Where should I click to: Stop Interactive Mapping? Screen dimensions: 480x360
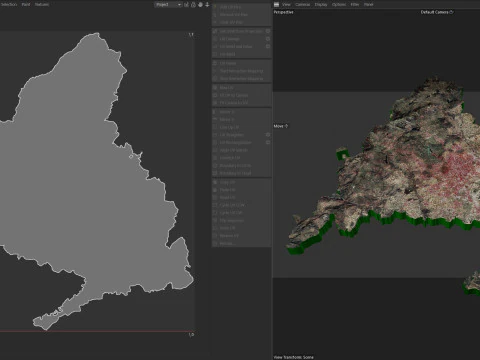242,78
